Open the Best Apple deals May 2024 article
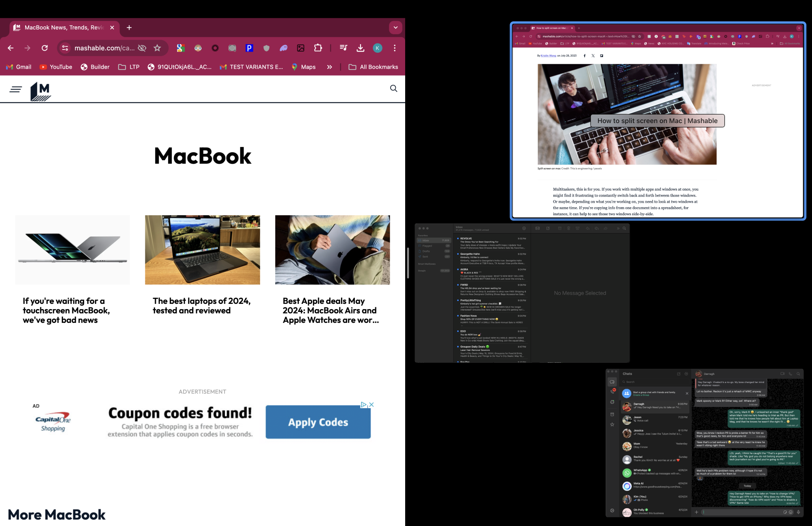The height and width of the screenshot is (526, 812). point(331,310)
